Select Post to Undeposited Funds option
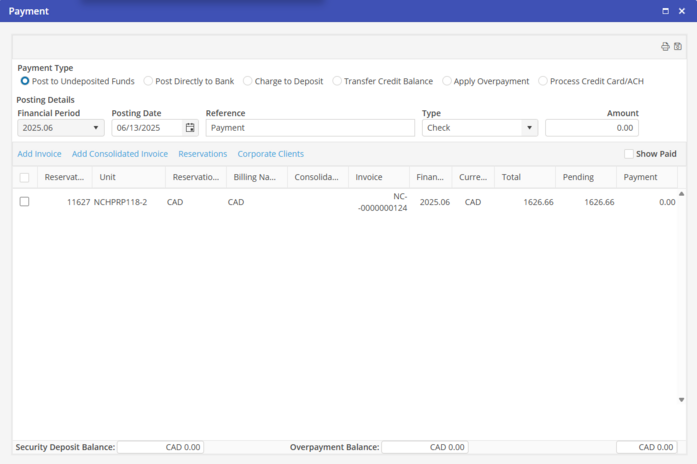The image size is (697, 464). [x=25, y=81]
